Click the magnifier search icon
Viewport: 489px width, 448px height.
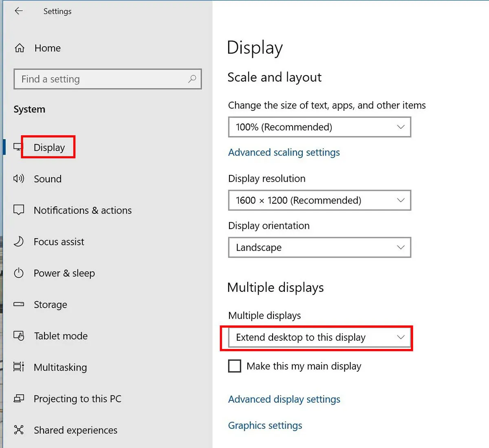click(x=192, y=79)
